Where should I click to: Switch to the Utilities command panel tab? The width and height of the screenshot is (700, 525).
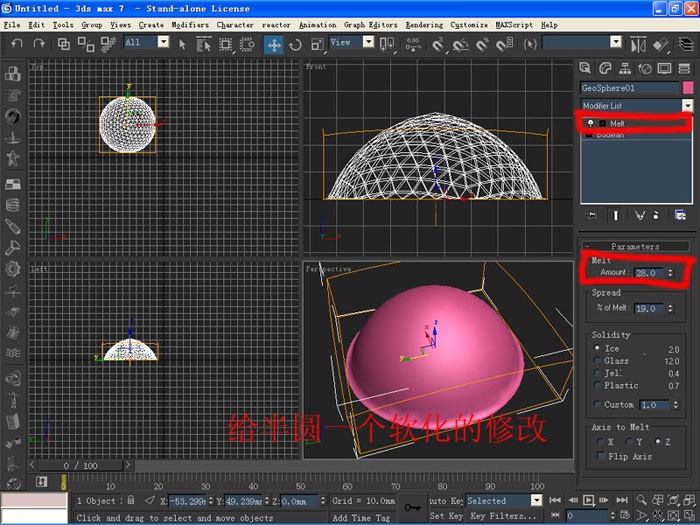[684, 68]
